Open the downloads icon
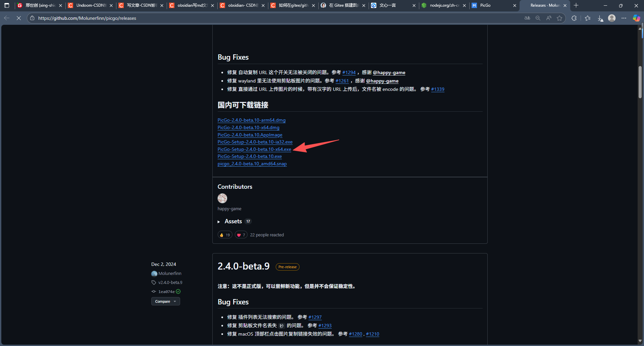 (600, 18)
